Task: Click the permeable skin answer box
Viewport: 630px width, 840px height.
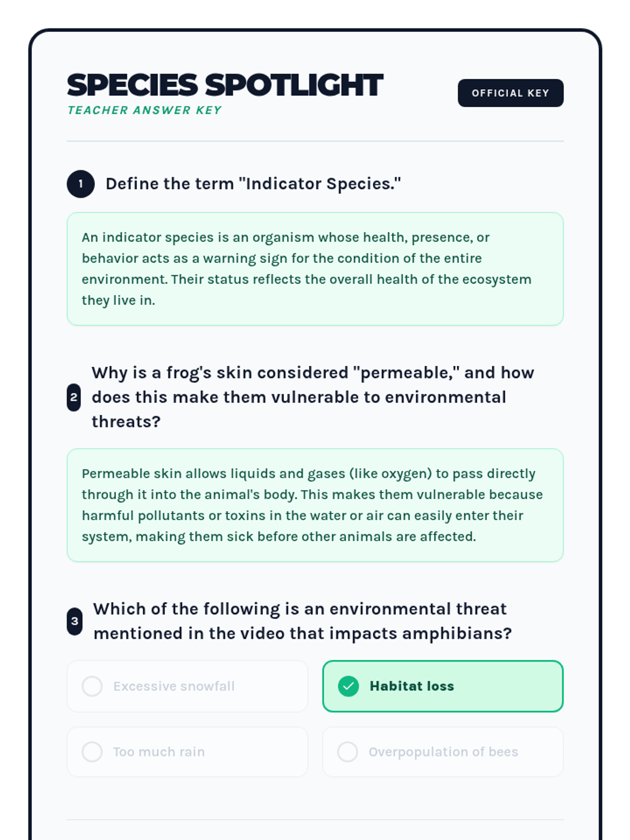Action: [315, 505]
